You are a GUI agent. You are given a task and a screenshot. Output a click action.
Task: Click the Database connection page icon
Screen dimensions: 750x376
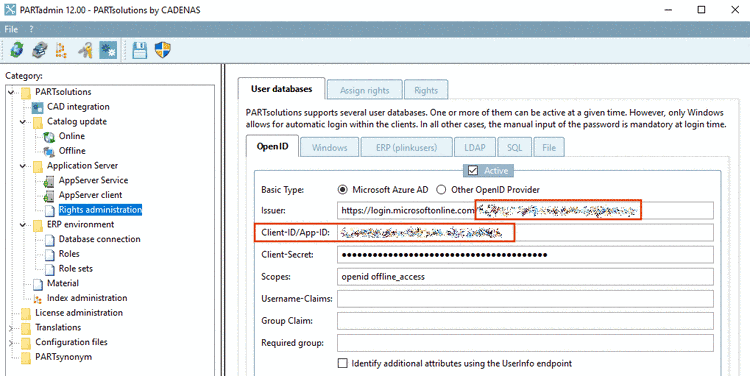pos(50,240)
